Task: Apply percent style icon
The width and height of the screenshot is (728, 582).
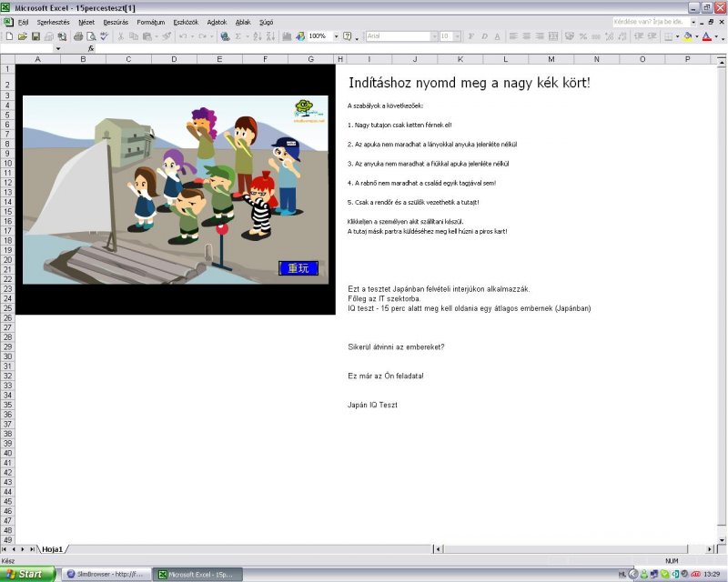Action: click(x=583, y=36)
